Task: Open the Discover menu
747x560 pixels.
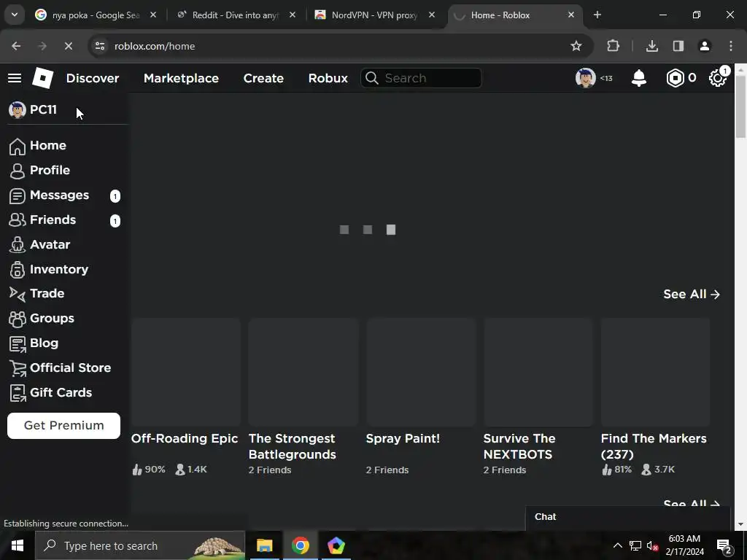Action: point(93,78)
